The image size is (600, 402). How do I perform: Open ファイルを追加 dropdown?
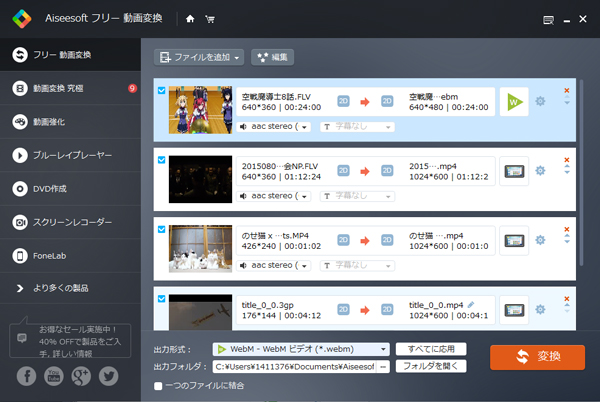pyautogui.click(x=199, y=57)
